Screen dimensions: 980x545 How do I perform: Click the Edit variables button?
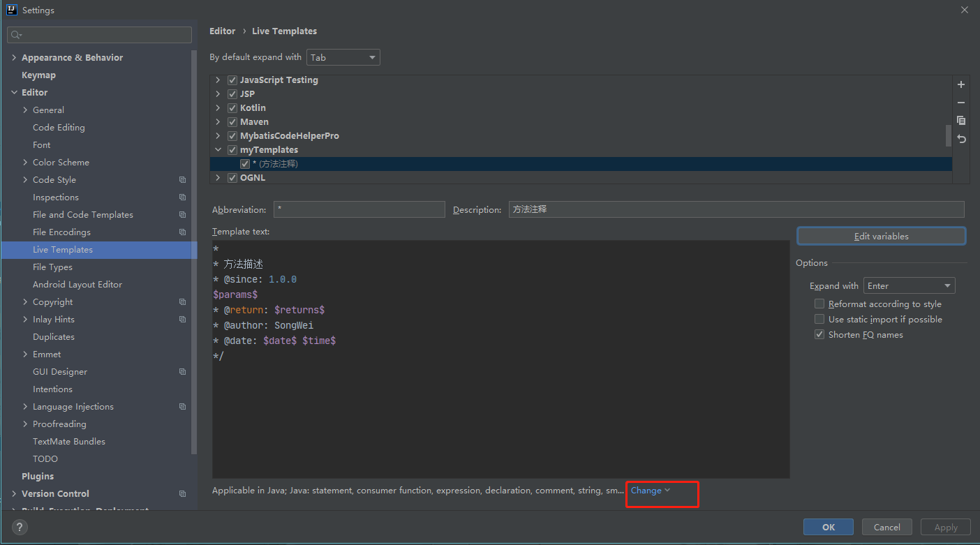click(881, 236)
